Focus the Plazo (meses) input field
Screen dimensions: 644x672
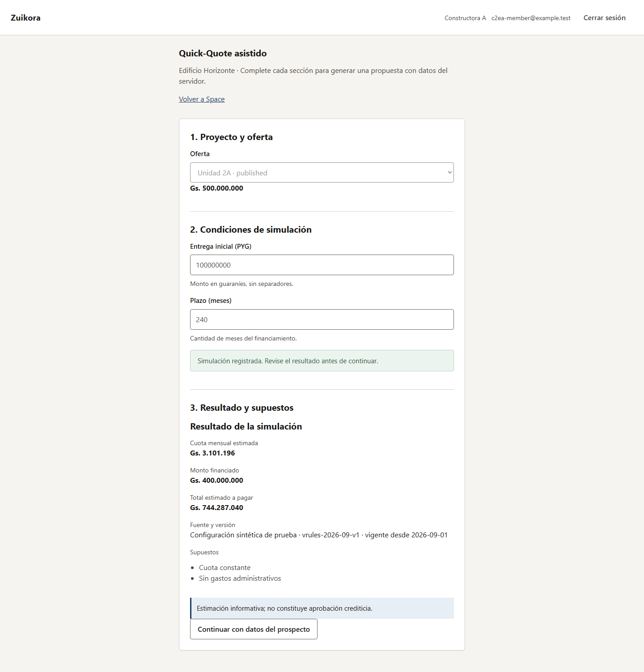pos(322,319)
